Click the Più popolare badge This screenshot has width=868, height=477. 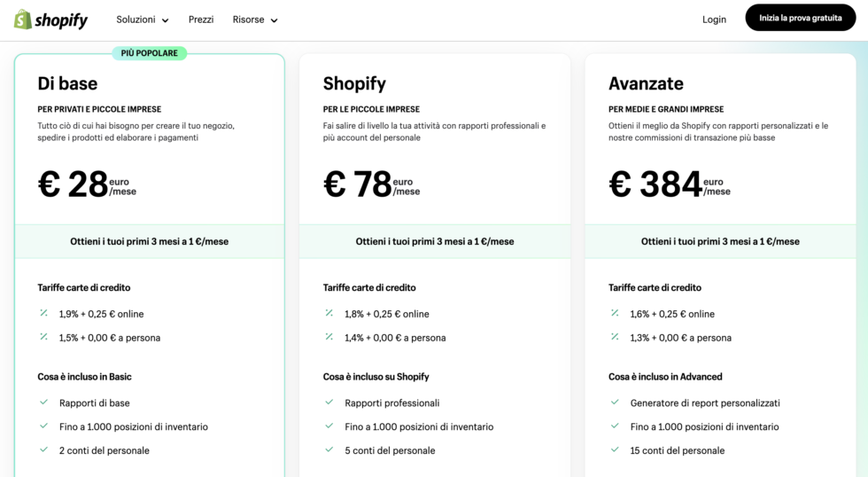pos(149,53)
